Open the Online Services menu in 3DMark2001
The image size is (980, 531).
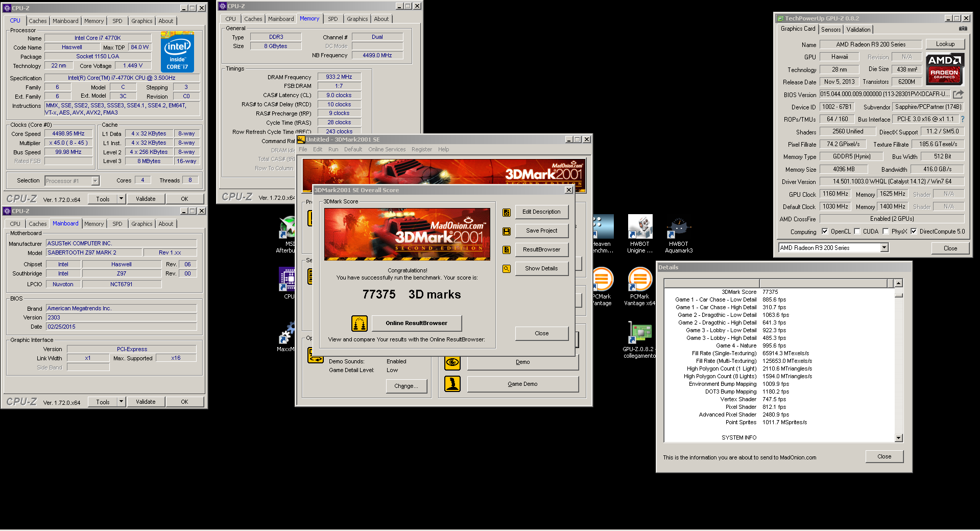pyautogui.click(x=387, y=149)
